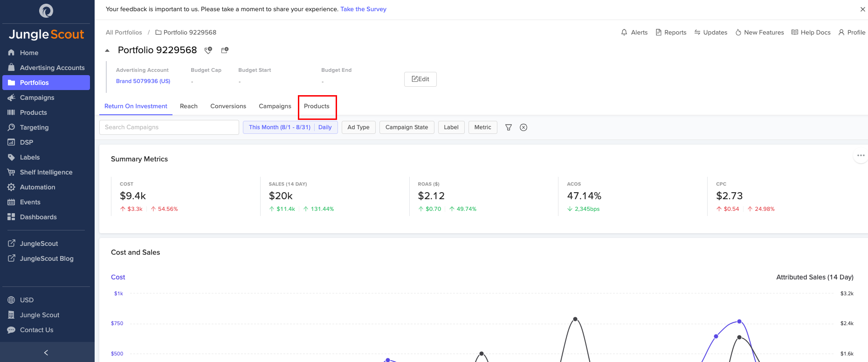
Task: Switch to the Reach tab
Action: (189, 106)
